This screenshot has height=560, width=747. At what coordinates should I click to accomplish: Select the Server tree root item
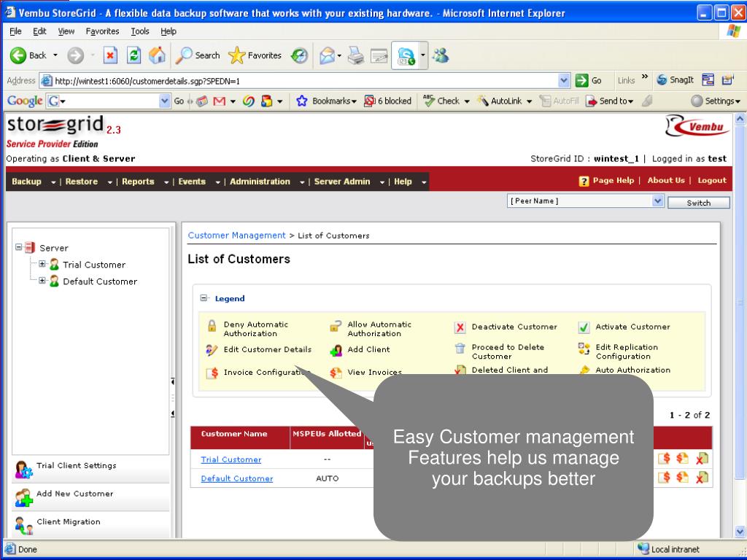(54, 248)
